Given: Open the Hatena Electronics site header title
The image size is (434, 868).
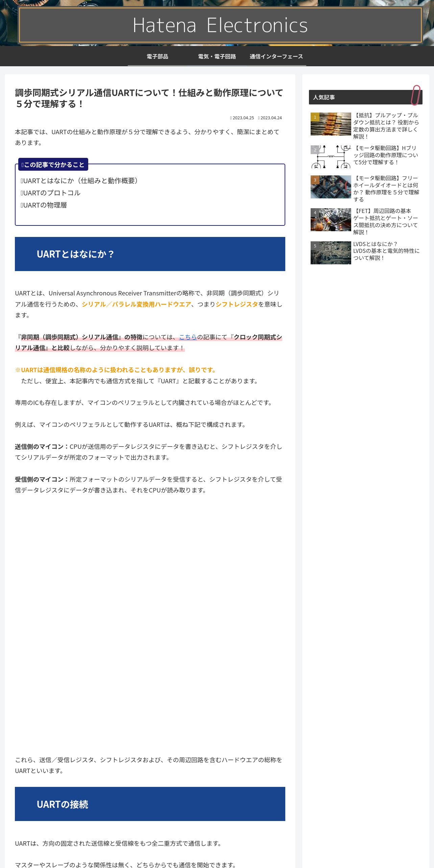Looking at the screenshot, I should [220, 25].
